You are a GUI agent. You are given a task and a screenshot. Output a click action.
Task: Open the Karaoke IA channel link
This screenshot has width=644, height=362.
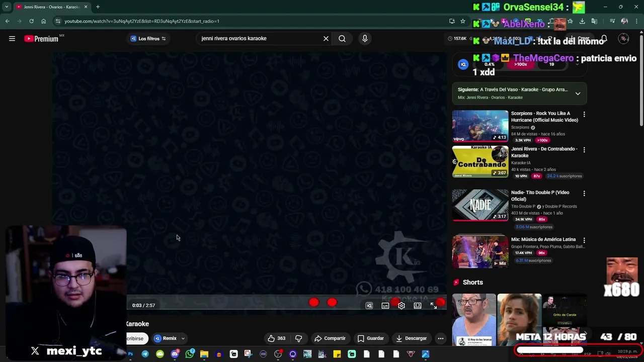pyautogui.click(x=521, y=163)
